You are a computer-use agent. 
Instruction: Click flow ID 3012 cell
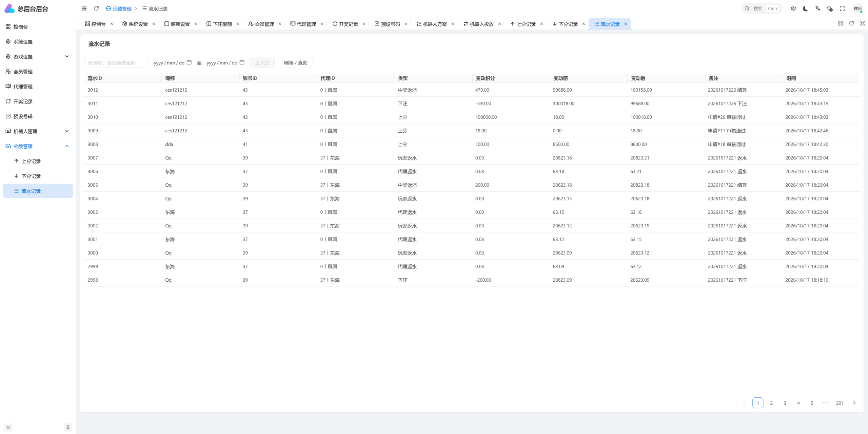pos(93,90)
